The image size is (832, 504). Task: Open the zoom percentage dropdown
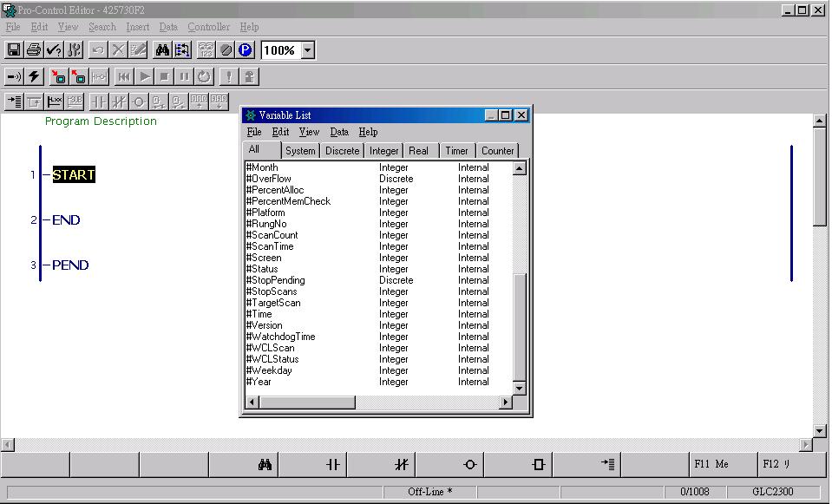pyautogui.click(x=308, y=50)
